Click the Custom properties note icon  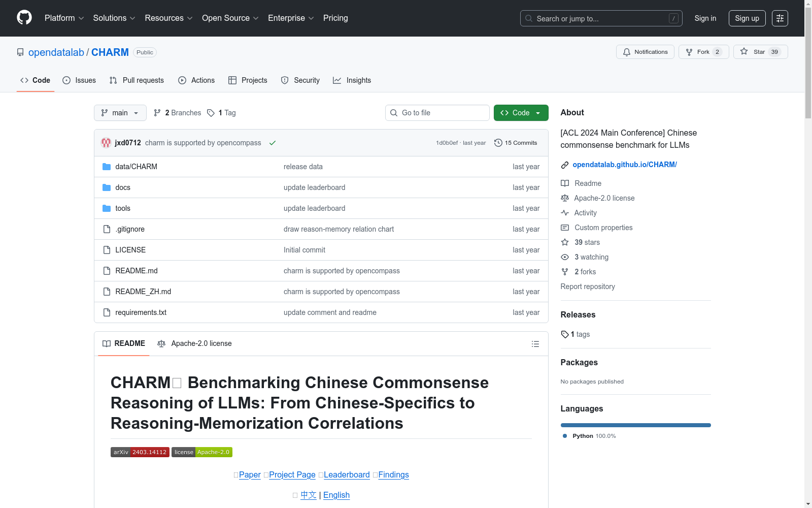point(565,228)
